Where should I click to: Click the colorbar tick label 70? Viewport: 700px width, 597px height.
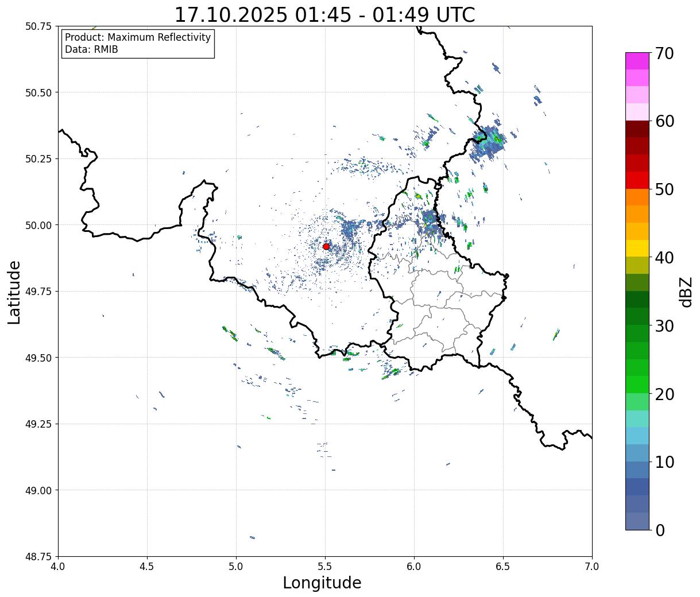[664, 53]
